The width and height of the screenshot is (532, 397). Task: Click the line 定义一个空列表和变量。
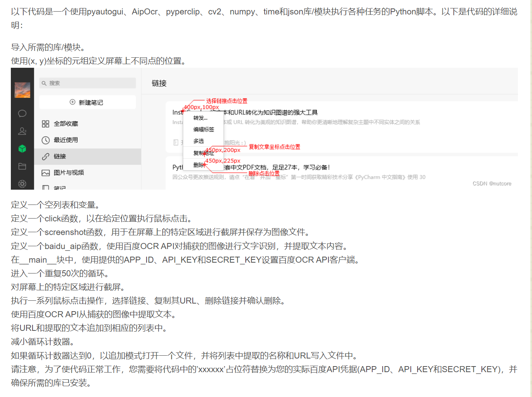pyautogui.click(x=56, y=205)
